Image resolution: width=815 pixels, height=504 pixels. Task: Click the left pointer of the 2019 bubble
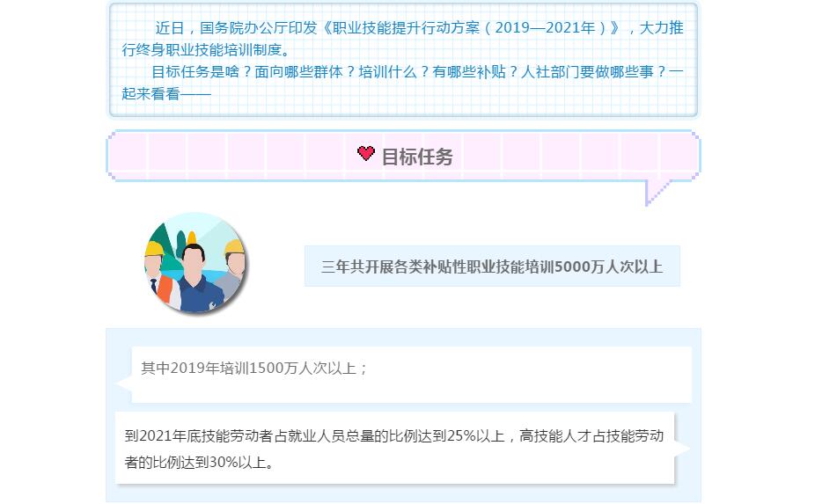coord(124,384)
